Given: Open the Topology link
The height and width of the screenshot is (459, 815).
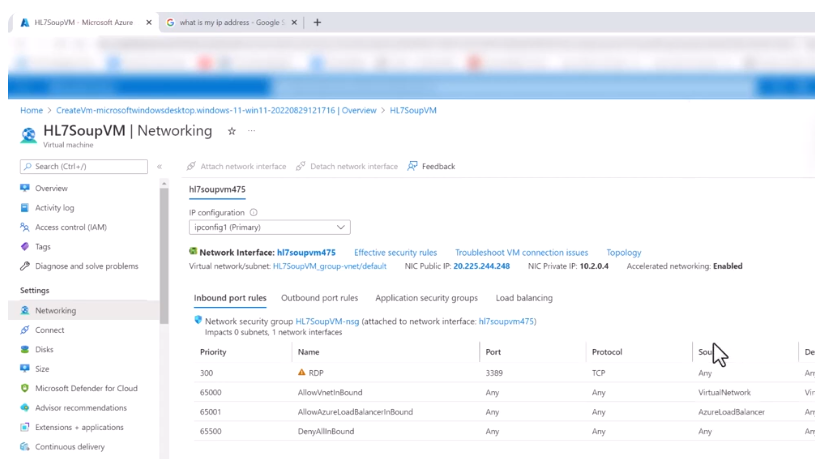Looking at the screenshot, I should click(624, 253).
